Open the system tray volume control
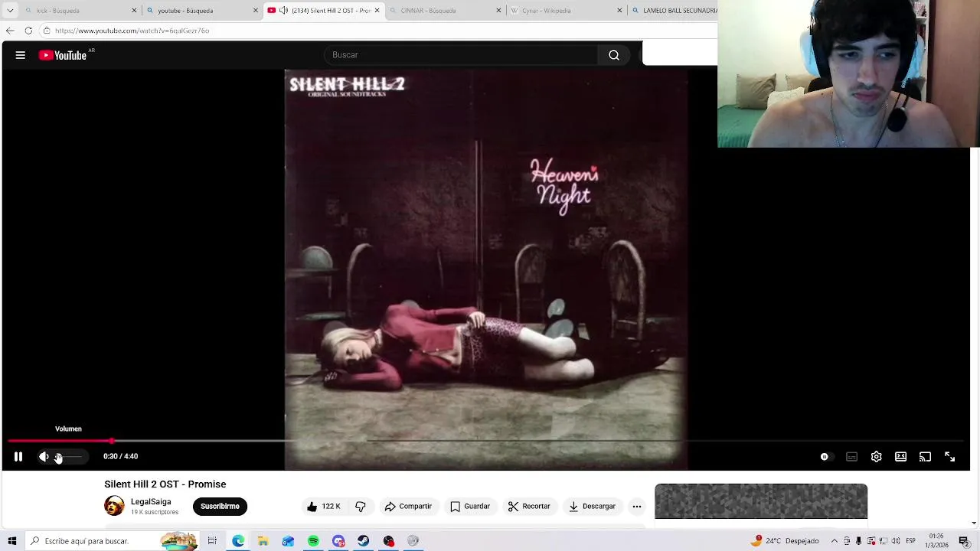980x551 pixels. (x=896, y=541)
